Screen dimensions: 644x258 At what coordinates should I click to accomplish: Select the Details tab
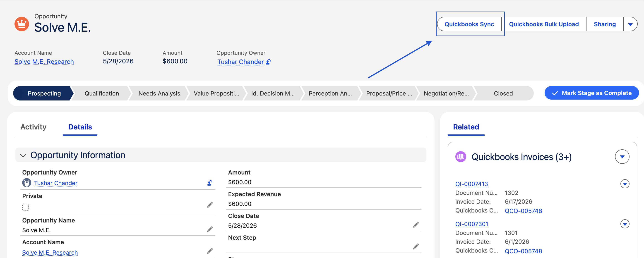(80, 127)
